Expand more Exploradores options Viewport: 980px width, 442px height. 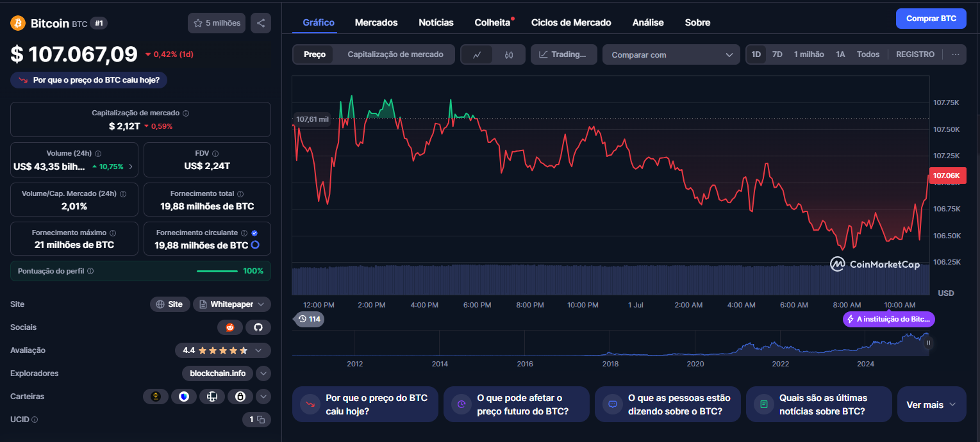(263, 373)
